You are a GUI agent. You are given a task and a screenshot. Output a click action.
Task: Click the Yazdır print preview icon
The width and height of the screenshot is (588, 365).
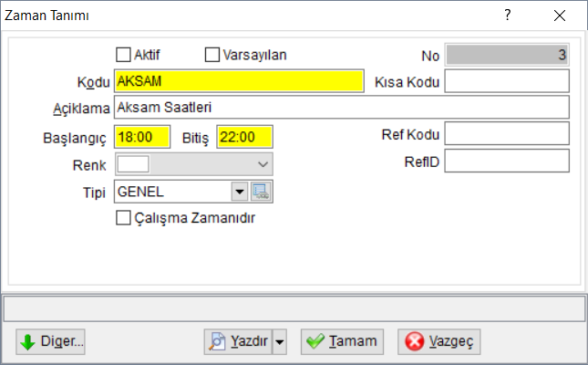(x=217, y=341)
